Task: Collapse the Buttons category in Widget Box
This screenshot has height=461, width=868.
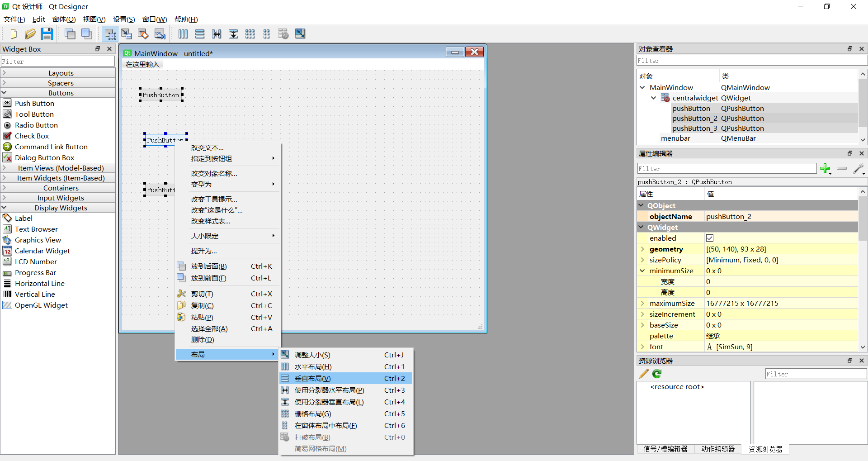Action: click(4, 93)
